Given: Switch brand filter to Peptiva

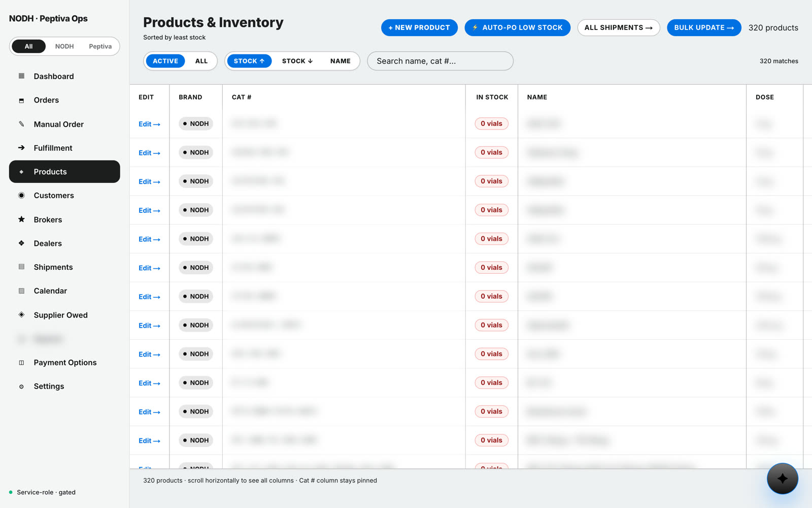Looking at the screenshot, I should pyautogui.click(x=100, y=46).
